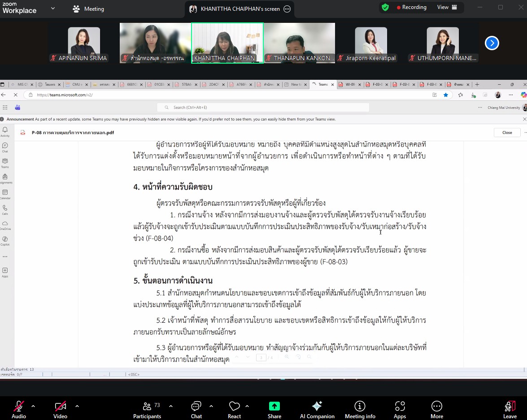Start camera with Video button
527x420 pixels.
point(60,409)
